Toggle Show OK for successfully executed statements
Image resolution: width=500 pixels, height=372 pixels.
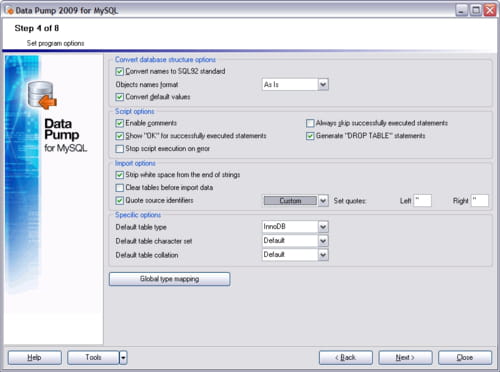(119, 136)
